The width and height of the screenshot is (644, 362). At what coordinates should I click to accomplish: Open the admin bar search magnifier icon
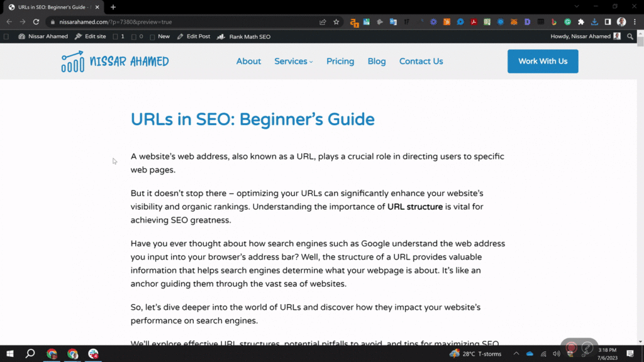[x=630, y=36]
